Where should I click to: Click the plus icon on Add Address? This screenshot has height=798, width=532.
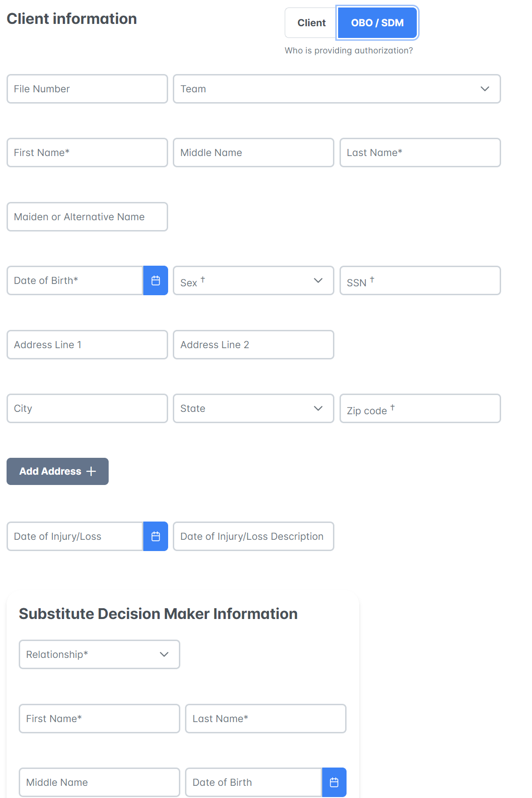(x=91, y=471)
